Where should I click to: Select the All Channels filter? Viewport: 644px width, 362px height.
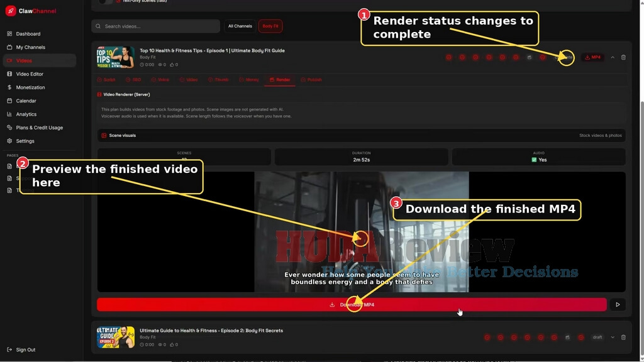[x=240, y=26]
